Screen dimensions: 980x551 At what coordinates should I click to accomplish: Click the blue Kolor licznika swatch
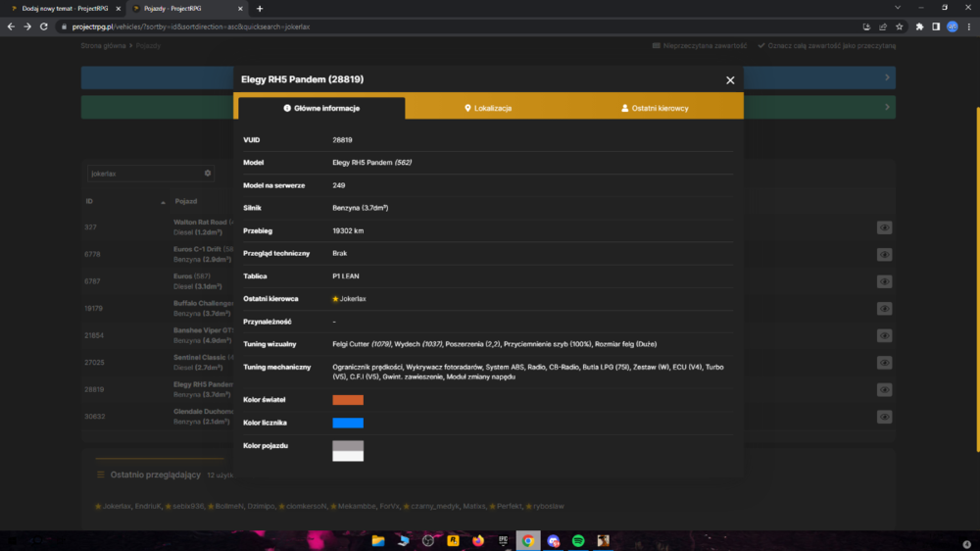point(348,423)
